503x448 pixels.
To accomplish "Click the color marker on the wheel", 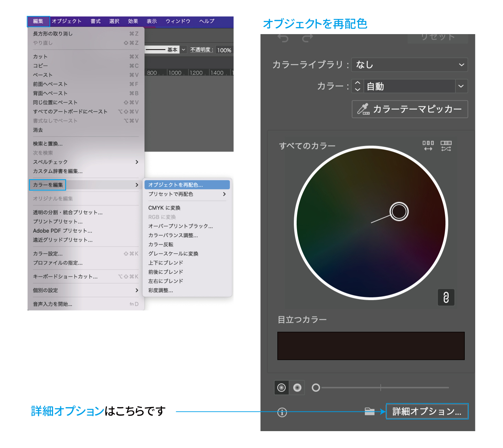I will tap(399, 212).
